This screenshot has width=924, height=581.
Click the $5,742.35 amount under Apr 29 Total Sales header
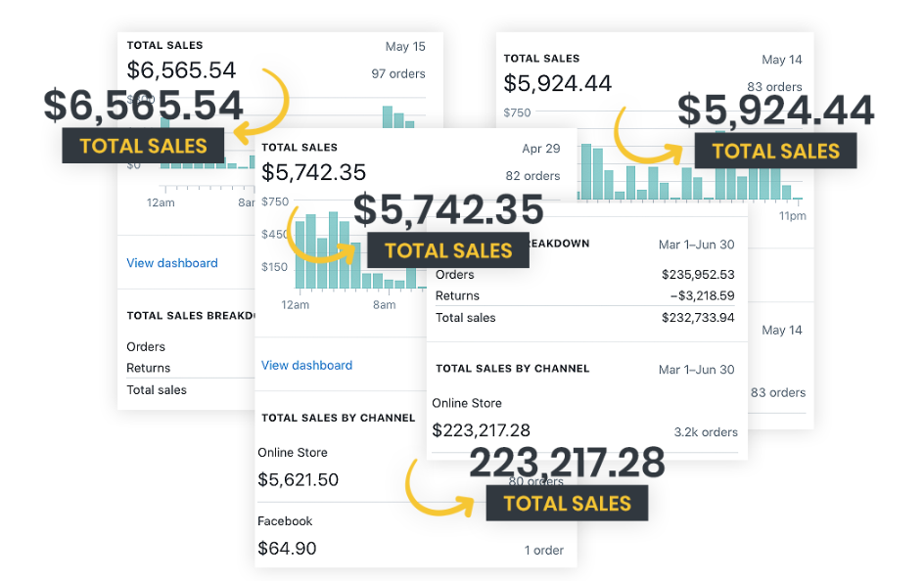313,172
